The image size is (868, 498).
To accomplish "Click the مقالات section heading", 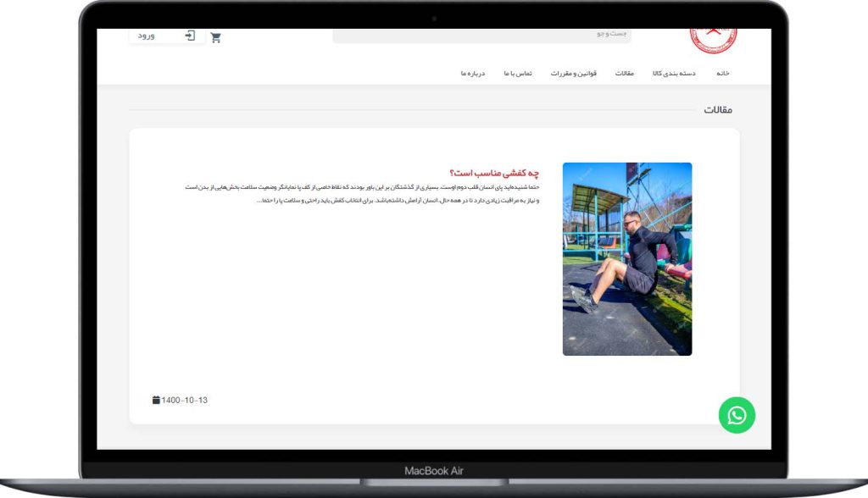I will [x=717, y=110].
